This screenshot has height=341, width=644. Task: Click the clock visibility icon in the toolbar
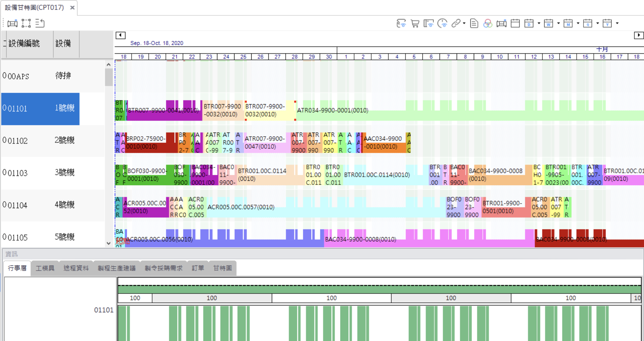click(x=443, y=23)
